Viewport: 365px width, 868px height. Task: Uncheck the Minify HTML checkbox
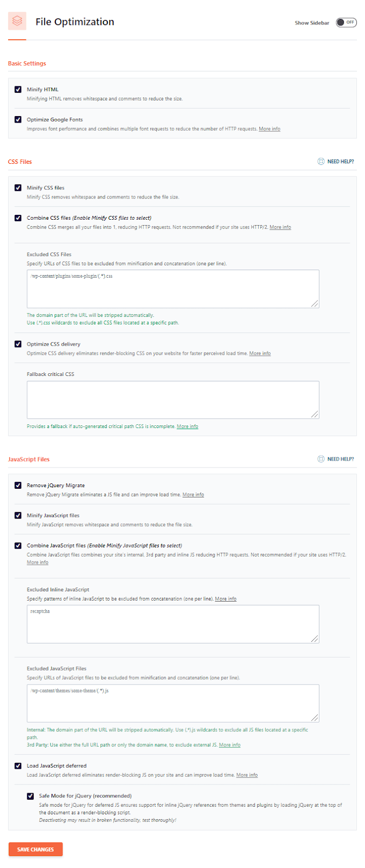tap(18, 90)
